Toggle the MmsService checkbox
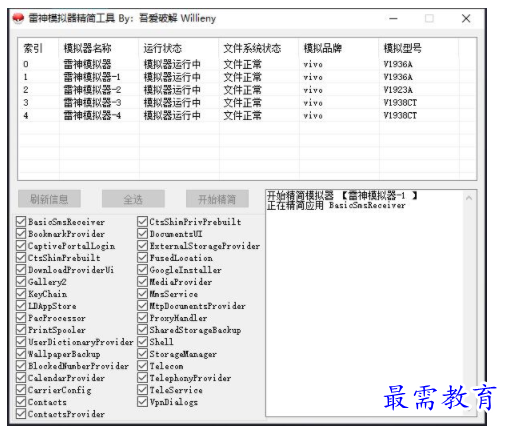Image resolution: width=505 pixels, height=429 pixels. coord(142,294)
